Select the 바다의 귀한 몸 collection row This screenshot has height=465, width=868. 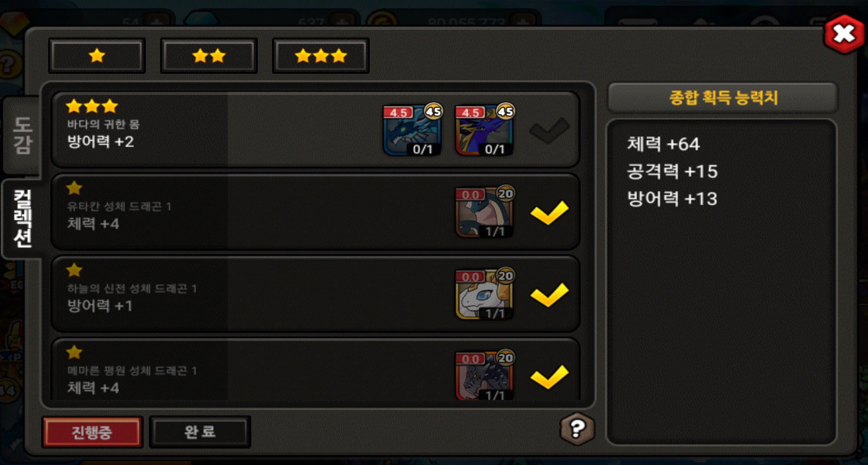point(316,129)
